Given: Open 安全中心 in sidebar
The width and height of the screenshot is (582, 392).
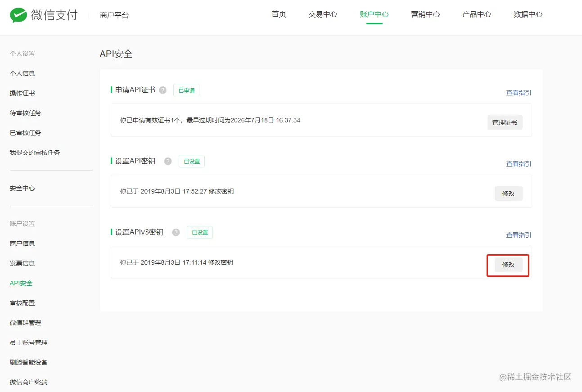Looking at the screenshot, I should 23,188.
